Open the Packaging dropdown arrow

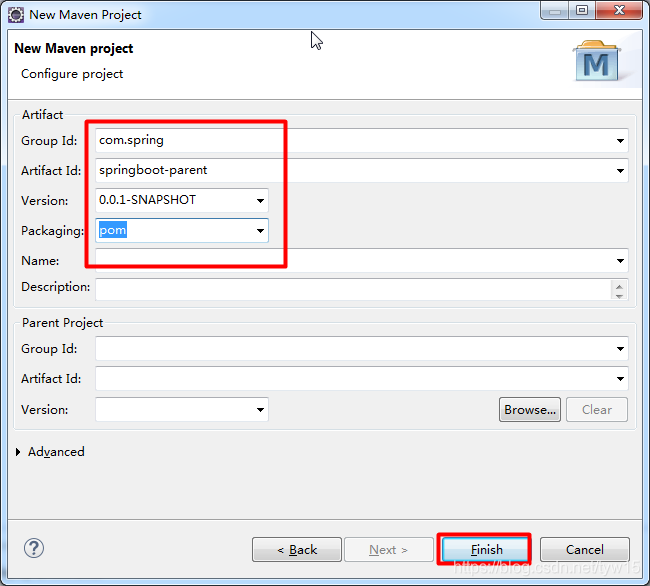coord(260,231)
